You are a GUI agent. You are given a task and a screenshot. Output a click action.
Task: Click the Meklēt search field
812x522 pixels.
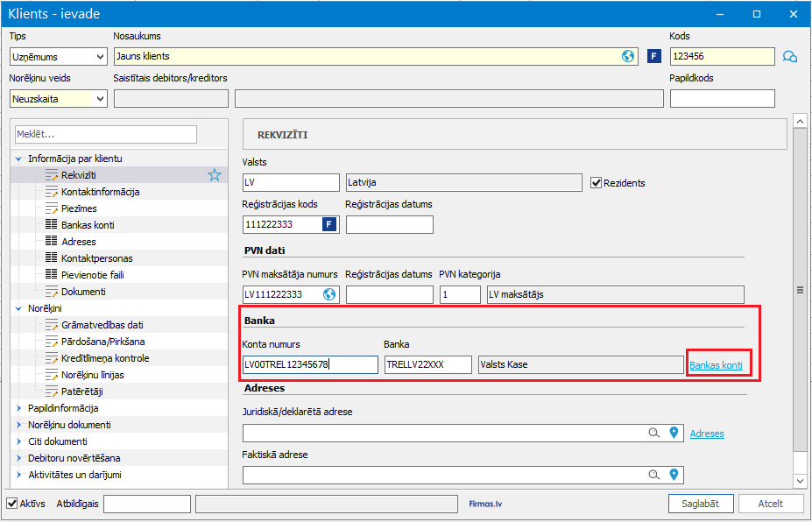click(x=106, y=134)
